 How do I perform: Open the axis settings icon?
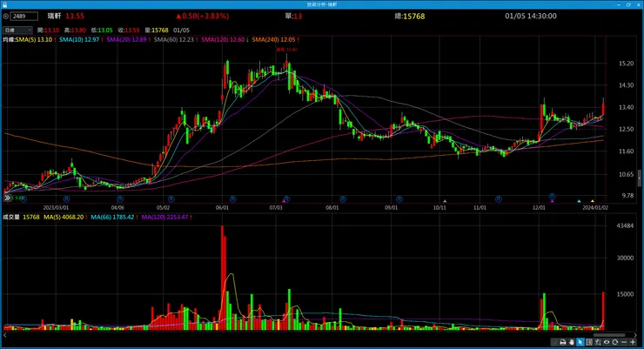[x=598, y=342]
